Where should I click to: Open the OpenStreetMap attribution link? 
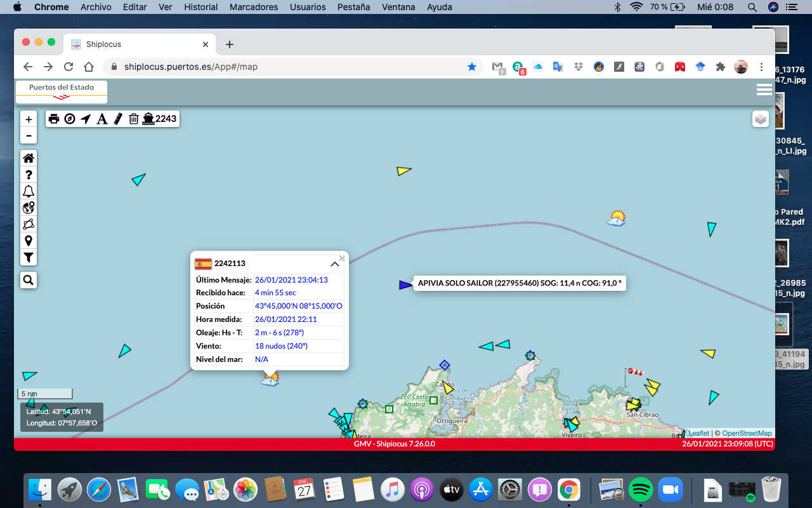747,433
